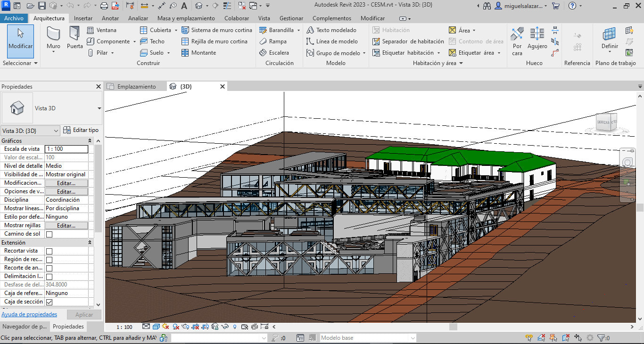Screen dimensions: 644x344
Task: Click the Modificar arrow tool
Action: [x=20, y=41]
